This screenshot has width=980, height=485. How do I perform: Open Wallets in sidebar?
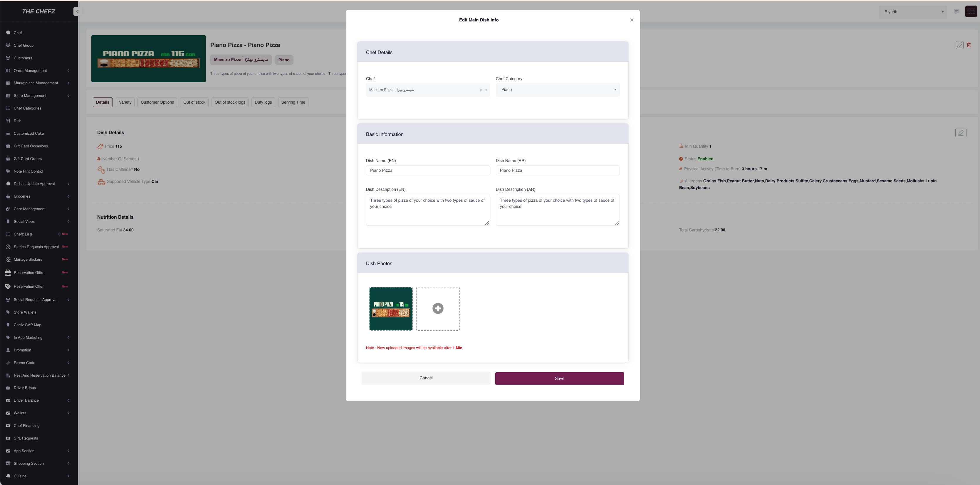tap(39, 413)
